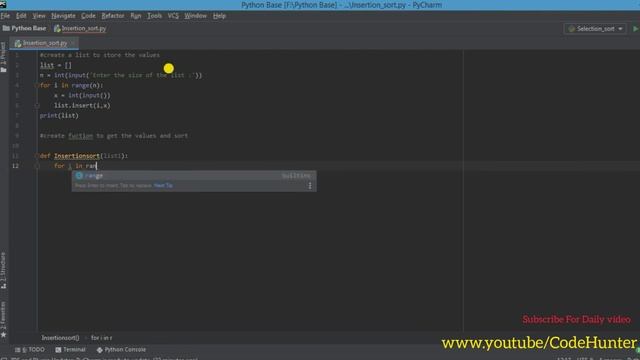Click Insertion_sort.py in the navigation bar
The width and height of the screenshot is (640, 360).
[x=80, y=28]
